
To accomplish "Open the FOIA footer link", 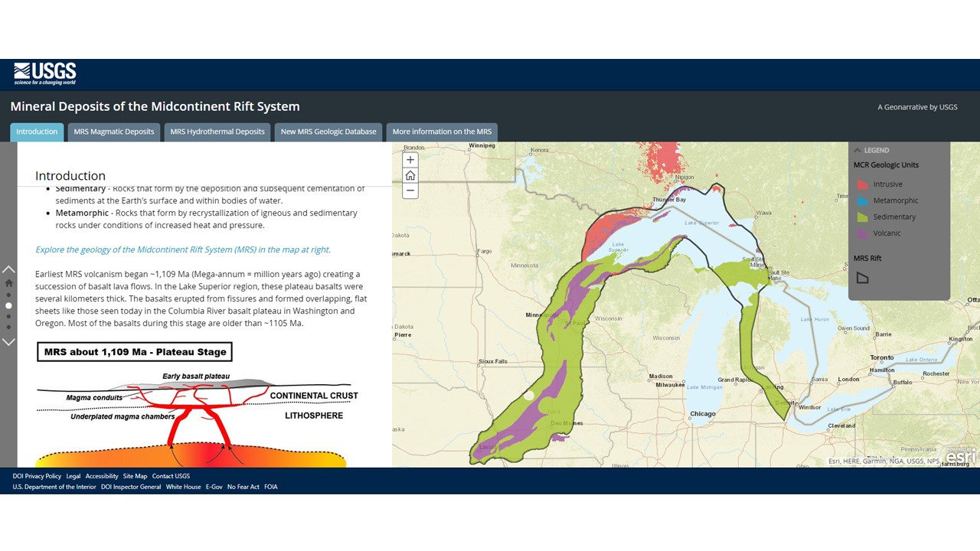I will (x=271, y=487).
